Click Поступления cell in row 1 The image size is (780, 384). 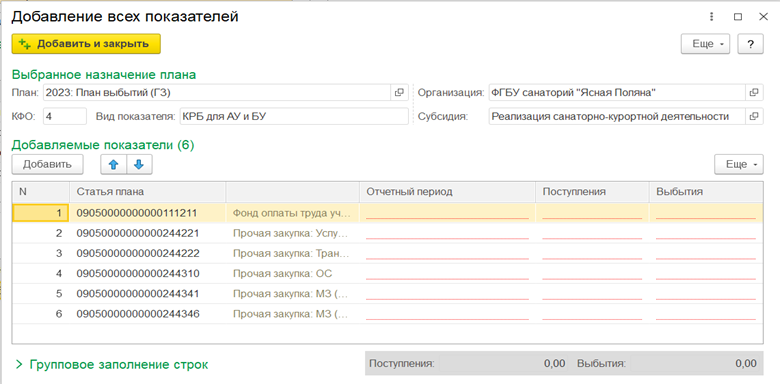(592, 213)
